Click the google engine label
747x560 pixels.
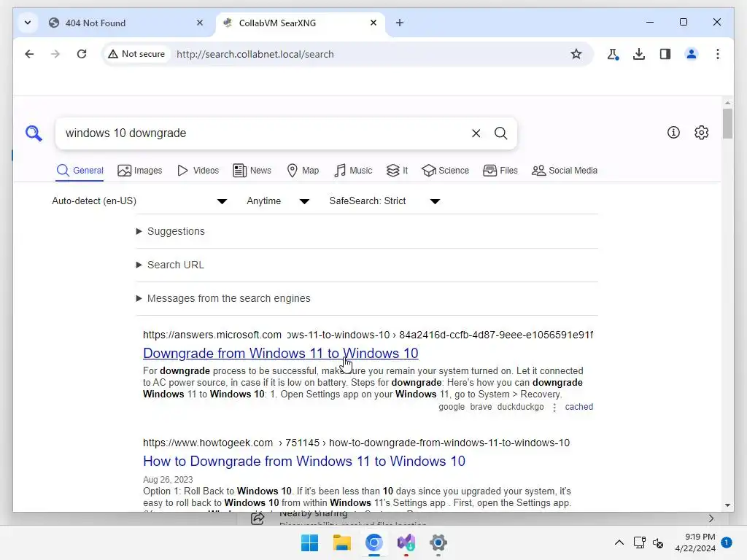[x=452, y=407]
